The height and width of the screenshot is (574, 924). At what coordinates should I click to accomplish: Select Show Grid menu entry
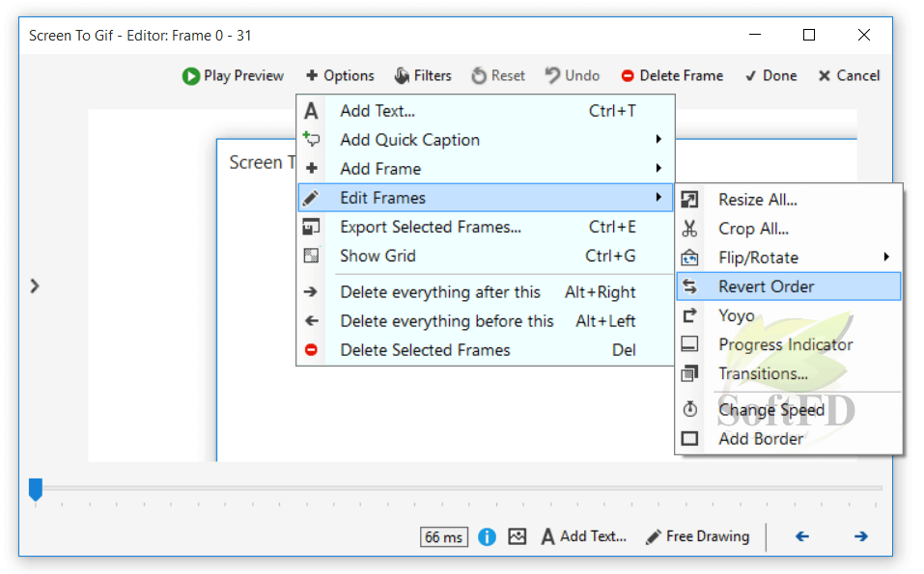(x=486, y=256)
